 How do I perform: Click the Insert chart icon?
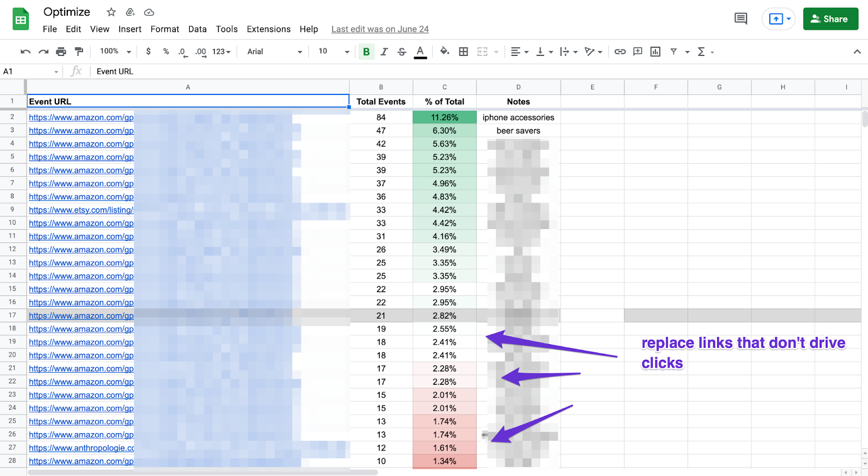click(x=655, y=52)
